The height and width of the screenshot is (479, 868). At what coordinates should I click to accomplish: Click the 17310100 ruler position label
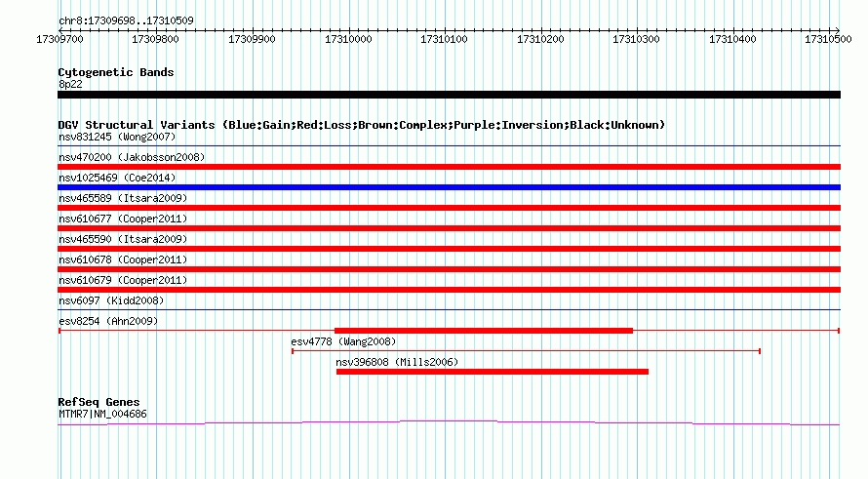[x=444, y=39]
